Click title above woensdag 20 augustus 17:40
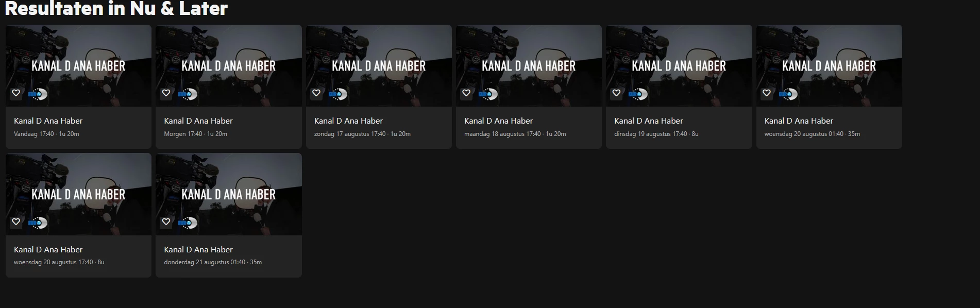 point(48,250)
